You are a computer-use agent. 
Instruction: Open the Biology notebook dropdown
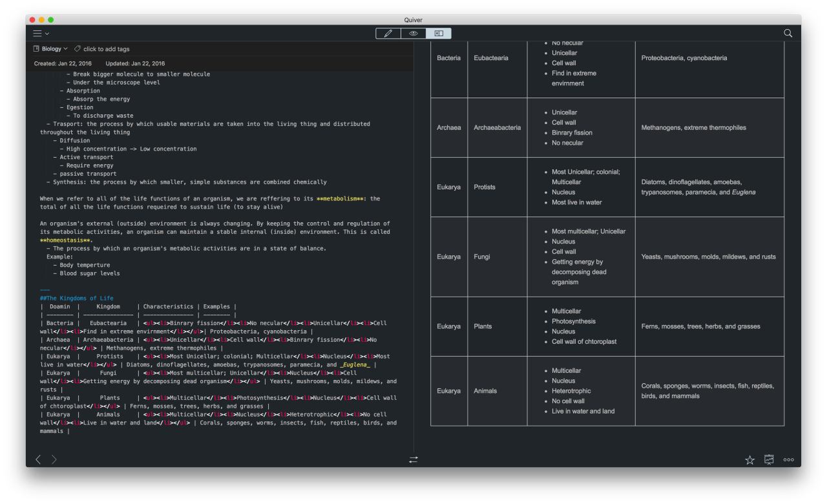coord(50,49)
